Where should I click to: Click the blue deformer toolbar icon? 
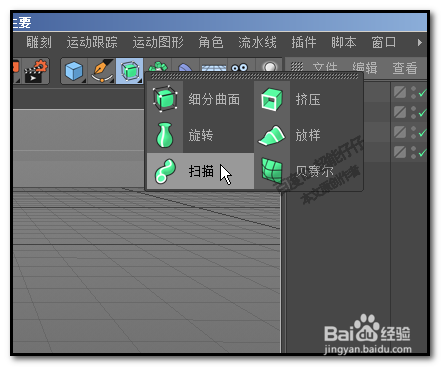pyautogui.click(x=185, y=68)
